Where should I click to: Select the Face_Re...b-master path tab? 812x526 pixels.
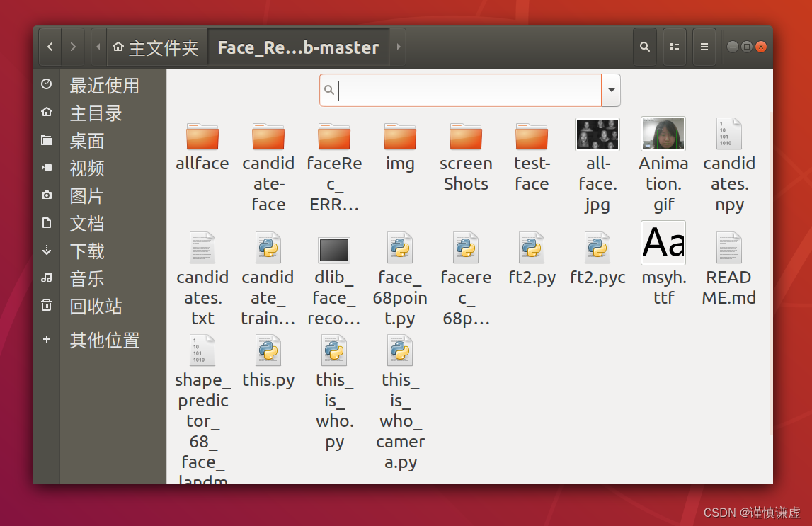click(298, 47)
